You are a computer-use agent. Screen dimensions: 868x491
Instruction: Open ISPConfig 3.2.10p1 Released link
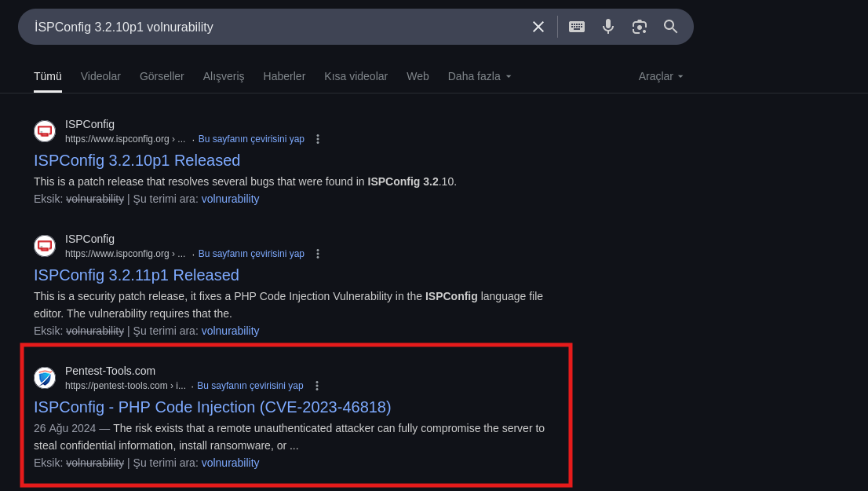[137, 160]
